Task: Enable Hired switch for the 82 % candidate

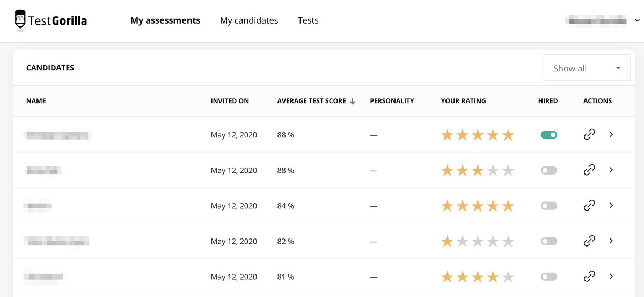Action: 549,241
